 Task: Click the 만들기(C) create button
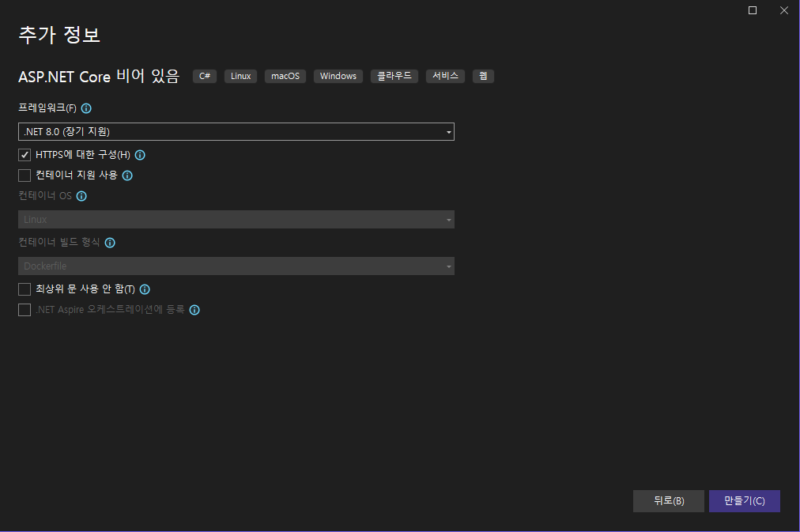pos(745,501)
